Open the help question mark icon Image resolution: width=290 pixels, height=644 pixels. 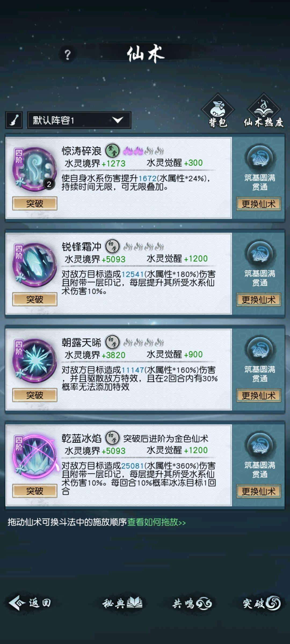(x=67, y=55)
